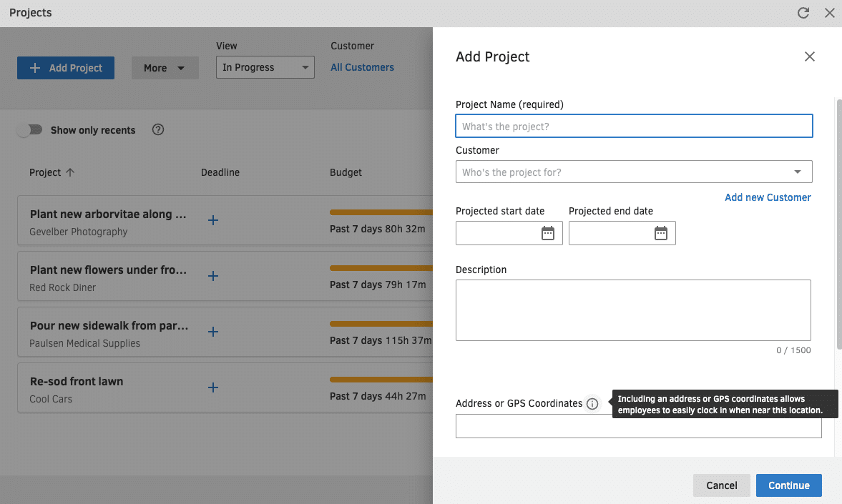The width and height of the screenshot is (842, 504).
Task: Open the Customer selection dropdown
Action: pyautogui.click(x=634, y=172)
